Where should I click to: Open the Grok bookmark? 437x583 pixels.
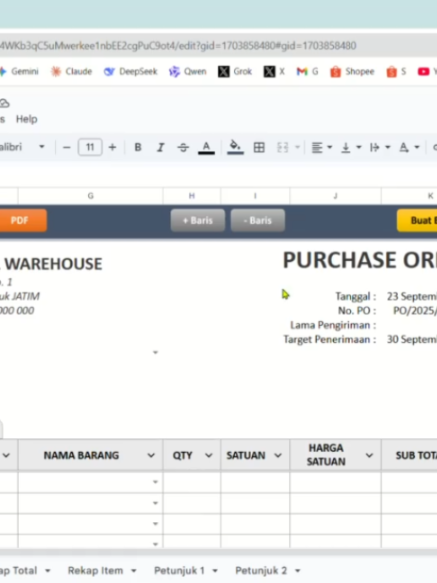[x=235, y=71]
